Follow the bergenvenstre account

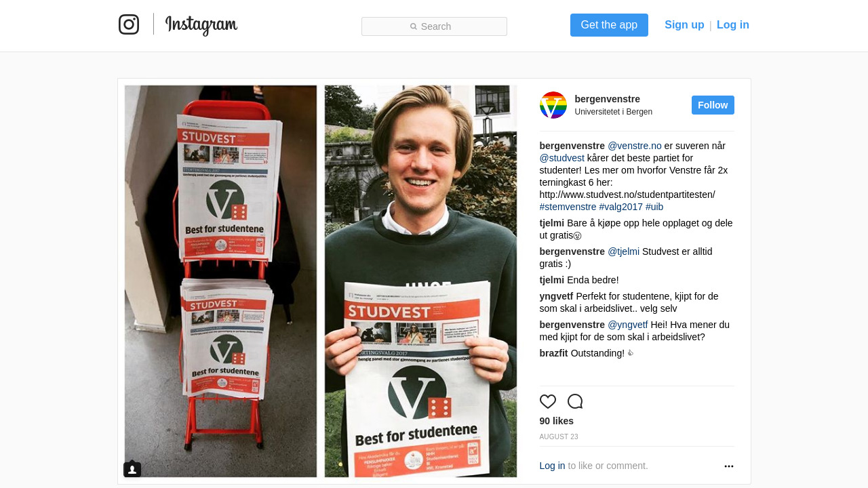[713, 105]
